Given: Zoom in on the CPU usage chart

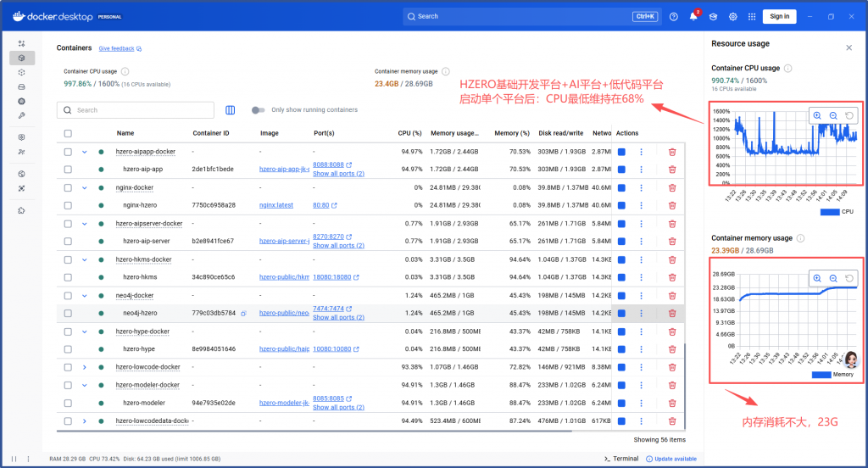Looking at the screenshot, I should point(817,116).
